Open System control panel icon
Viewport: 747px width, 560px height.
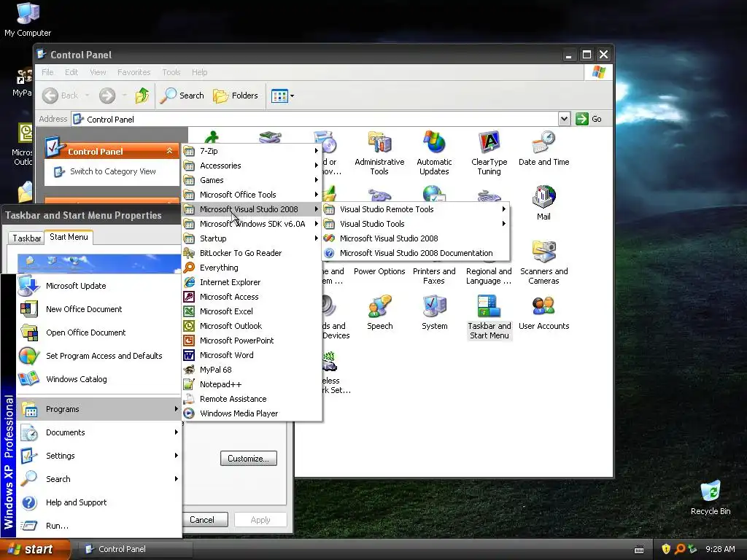click(x=435, y=313)
